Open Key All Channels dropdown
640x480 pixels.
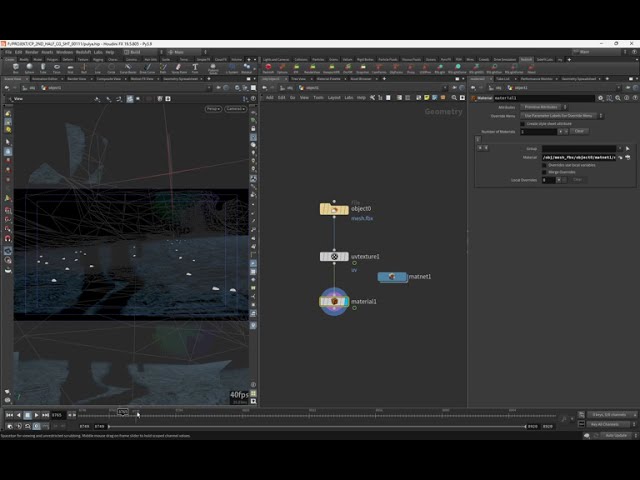click(x=612, y=424)
